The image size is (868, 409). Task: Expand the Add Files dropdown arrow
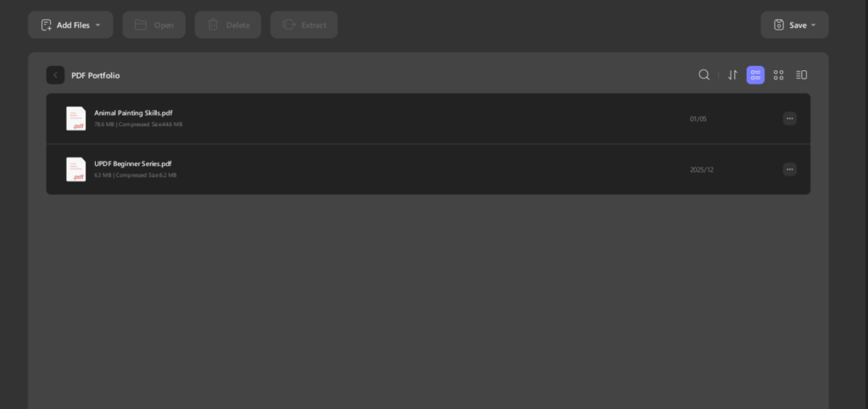click(98, 25)
